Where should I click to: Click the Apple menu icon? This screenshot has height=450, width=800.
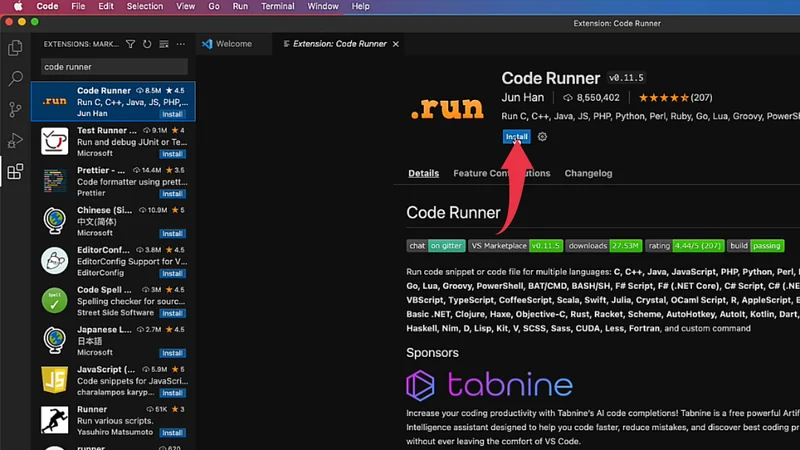pyautogui.click(x=18, y=6)
